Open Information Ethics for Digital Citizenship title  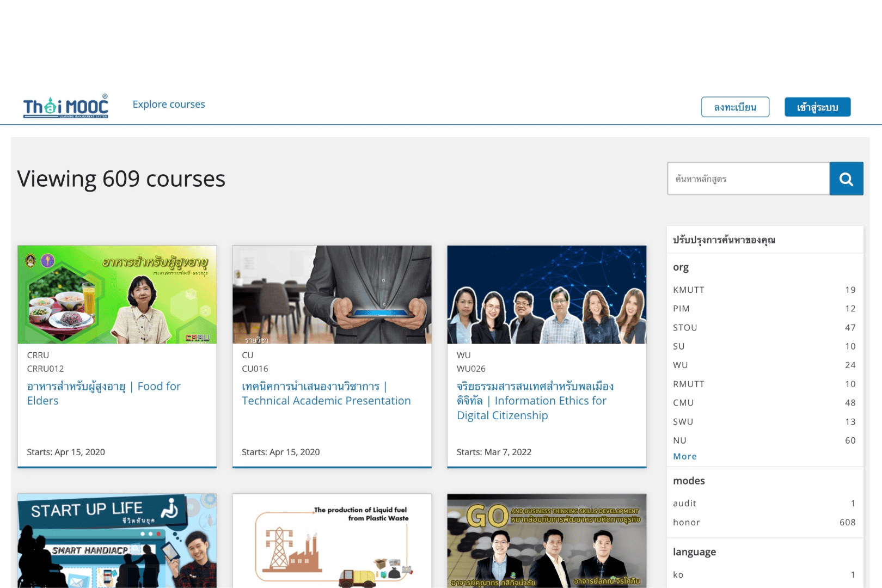click(535, 401)
